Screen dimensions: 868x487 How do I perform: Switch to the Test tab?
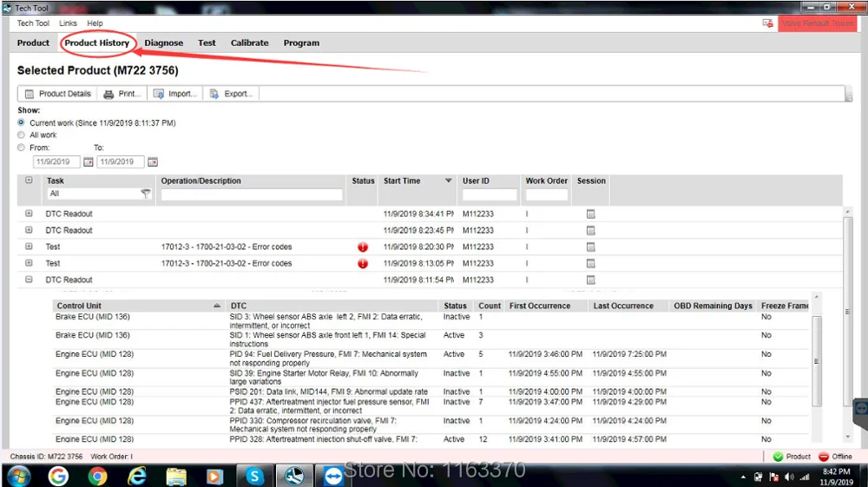[x=207, y=43]
